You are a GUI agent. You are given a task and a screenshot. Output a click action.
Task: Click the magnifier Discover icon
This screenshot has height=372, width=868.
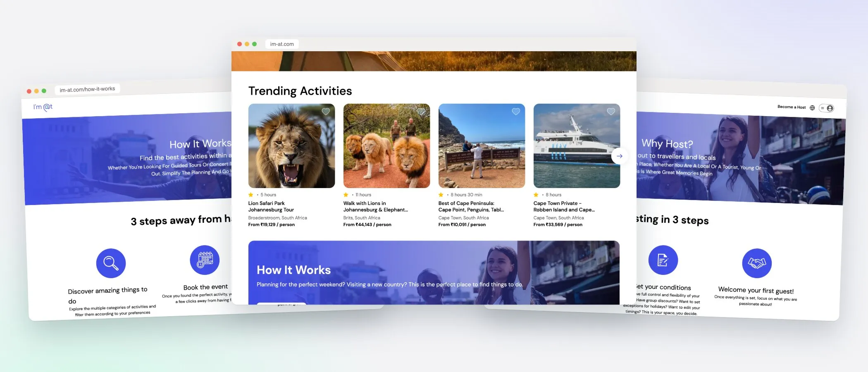click(111, 263)
